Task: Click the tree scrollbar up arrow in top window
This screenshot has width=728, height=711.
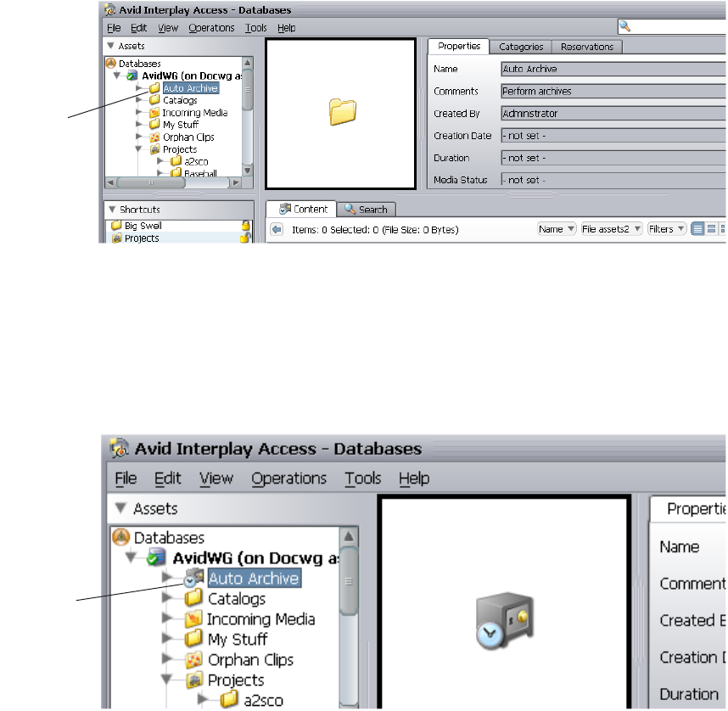Action: click(248, 63)
